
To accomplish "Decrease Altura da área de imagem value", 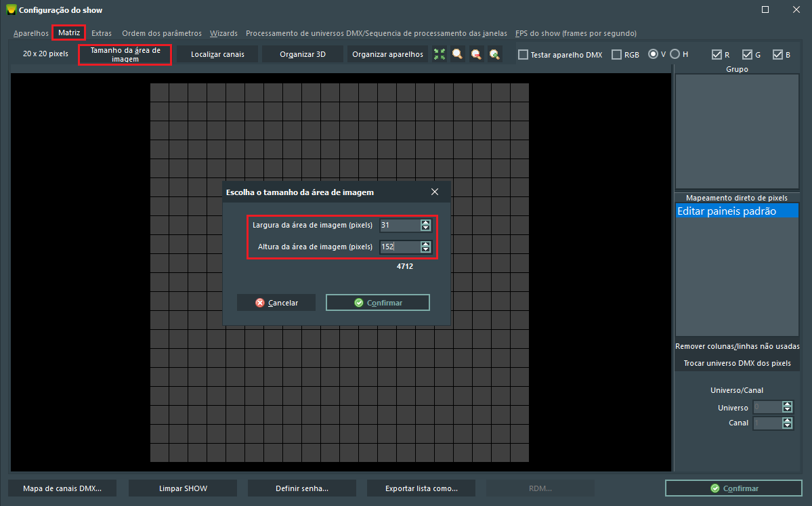I will coord(425,250).
